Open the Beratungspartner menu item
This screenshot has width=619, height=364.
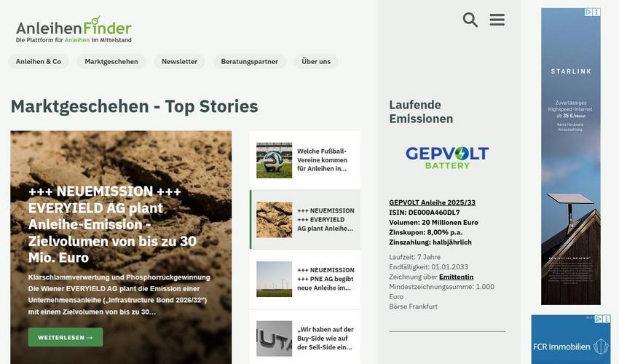250,62
